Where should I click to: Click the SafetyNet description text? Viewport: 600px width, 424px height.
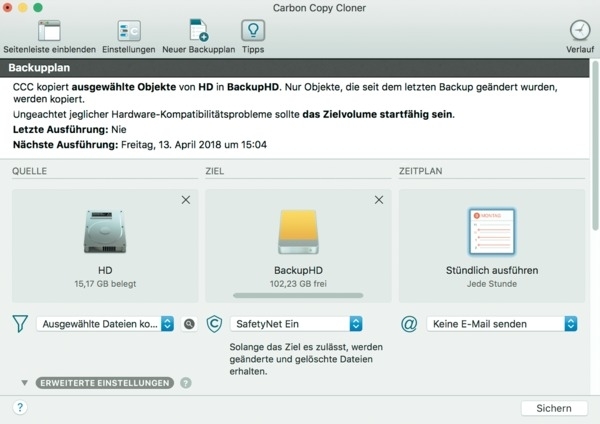pos(306,359)
